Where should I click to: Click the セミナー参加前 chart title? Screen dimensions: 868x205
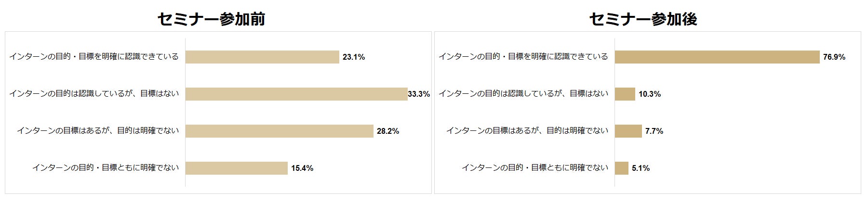click(211, 19)
